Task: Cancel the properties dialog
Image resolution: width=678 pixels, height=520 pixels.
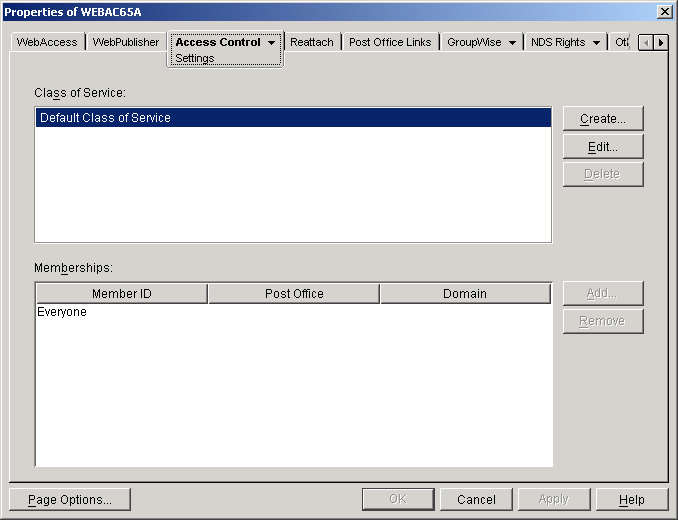Action: click(476, 499)
